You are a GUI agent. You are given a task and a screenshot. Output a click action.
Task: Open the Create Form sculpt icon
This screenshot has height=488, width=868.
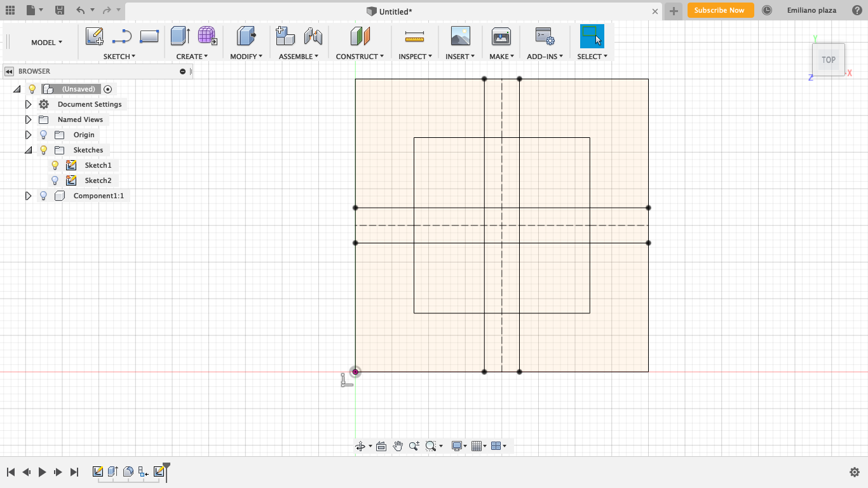(207, 36)
